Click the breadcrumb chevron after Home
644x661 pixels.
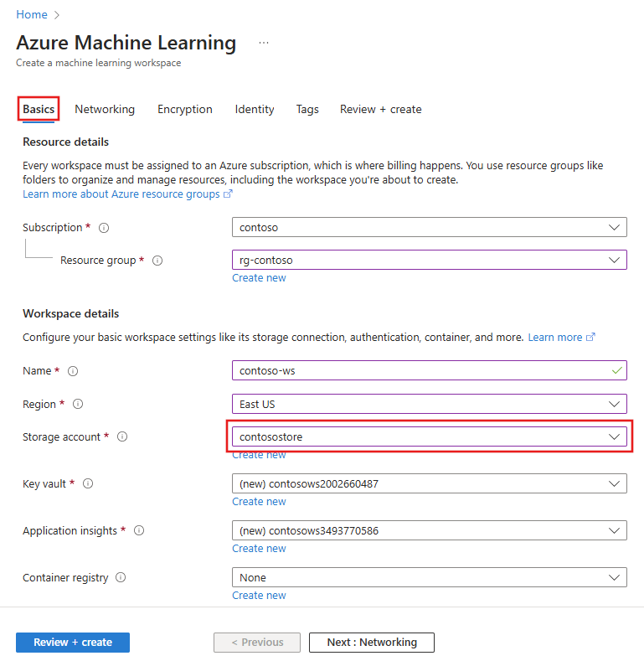57,15
